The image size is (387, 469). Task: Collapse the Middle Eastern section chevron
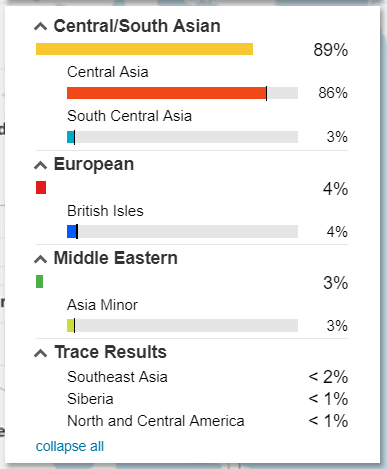pos(41,259)
